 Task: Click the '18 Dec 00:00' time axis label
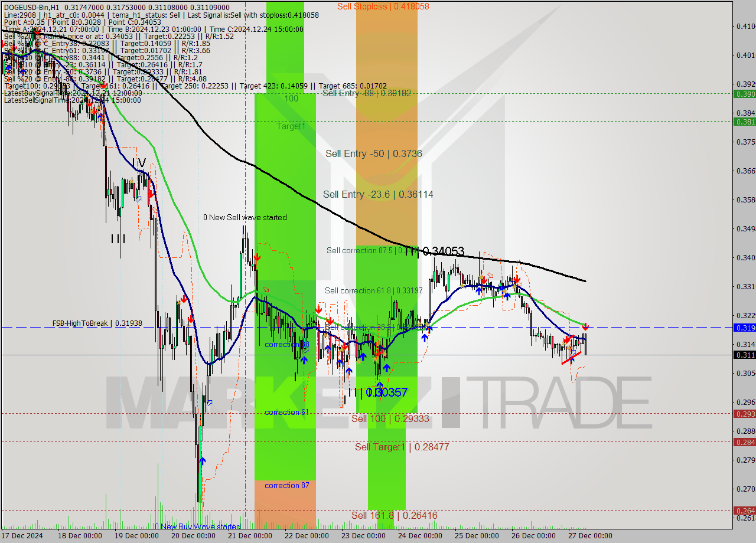pos(79,536)
